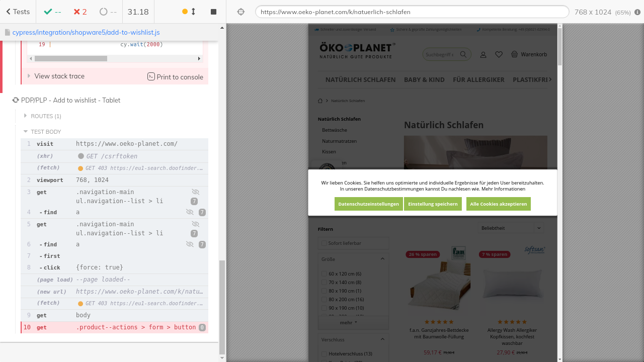Click the stop test run button
Screen dimensions: 644x362
tap(213, 12)
